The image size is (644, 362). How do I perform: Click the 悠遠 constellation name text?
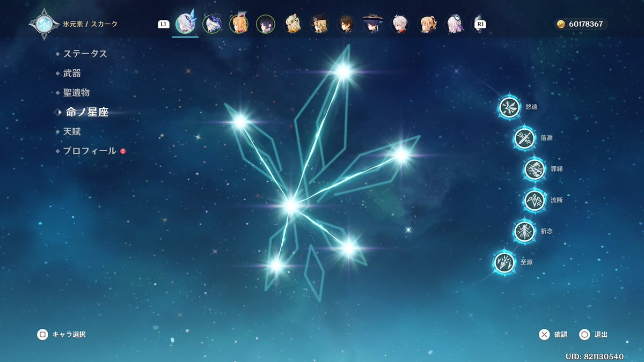[531, 107]
